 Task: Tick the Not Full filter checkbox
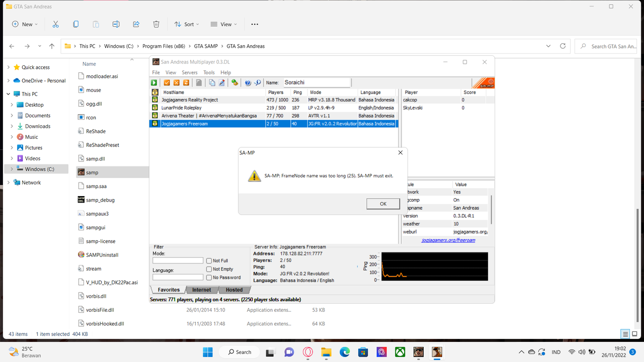click(x=209, y=260)
